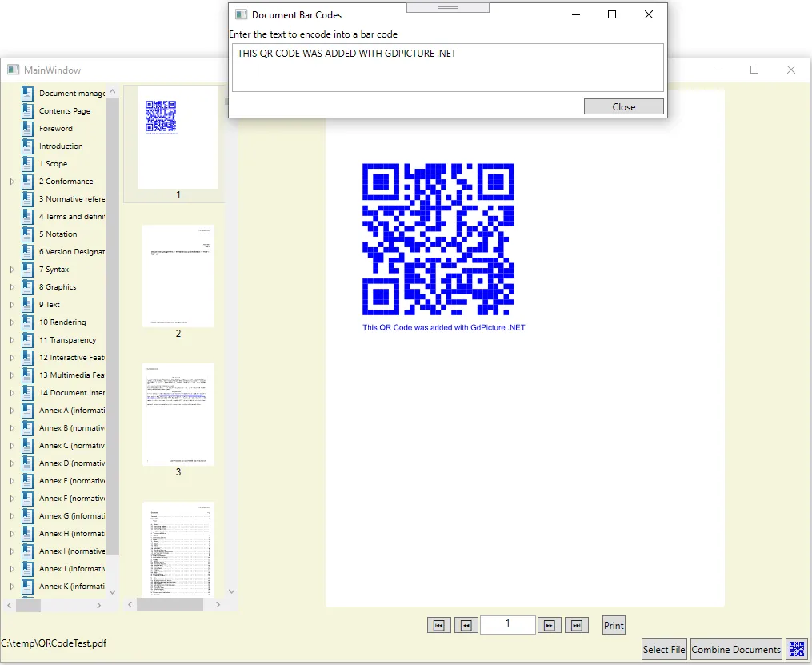Open the 11 Transparency bookmark

pyautogui.click(x=67, y=340)
